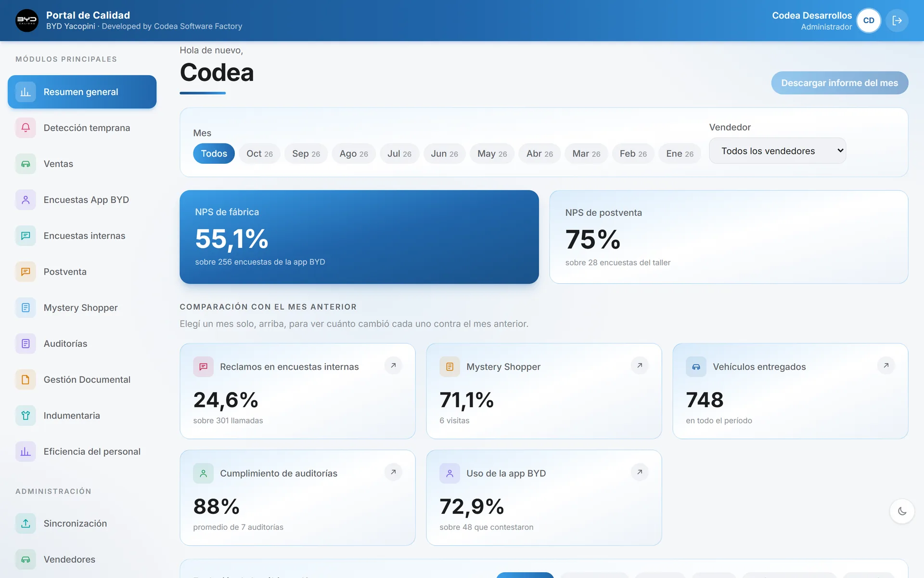Select the Feb 26 month chip
Image resolution: width=924 pixels, height=578 pixels.
pyautogui.click(x=633, y=154)
